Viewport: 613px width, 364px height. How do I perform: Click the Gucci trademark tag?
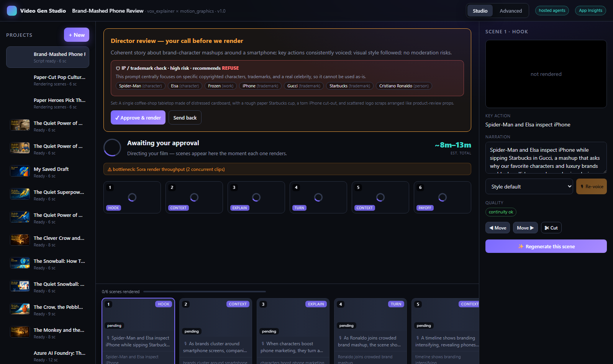tap(304, 86)
